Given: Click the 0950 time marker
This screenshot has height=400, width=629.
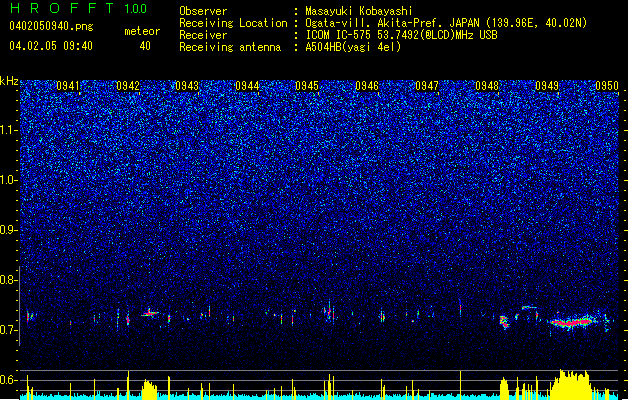Looking at the screenshot, I should (x=607, y=86).
